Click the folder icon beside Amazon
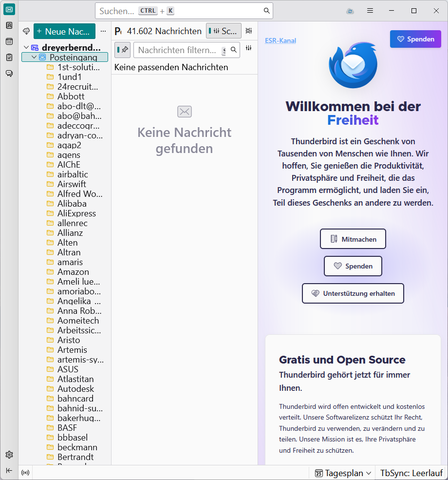The image size is (448, 480). [50, 271]
